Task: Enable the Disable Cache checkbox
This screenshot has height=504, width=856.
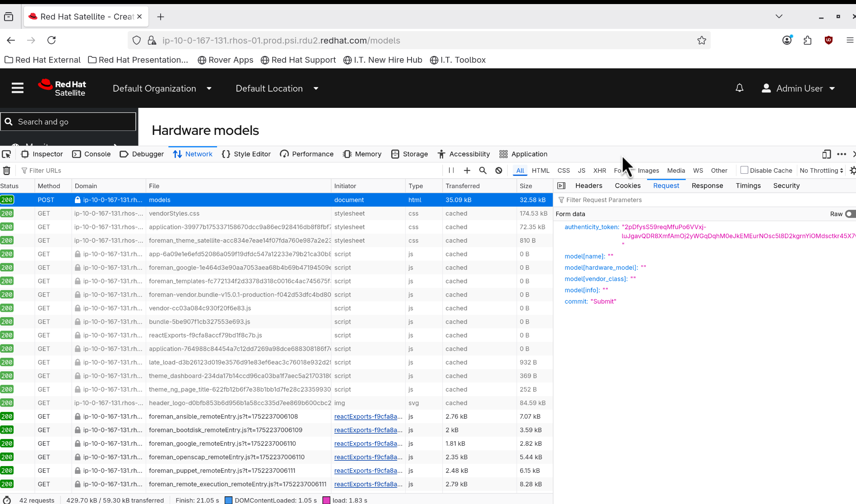Action: [x=745, y=170]
